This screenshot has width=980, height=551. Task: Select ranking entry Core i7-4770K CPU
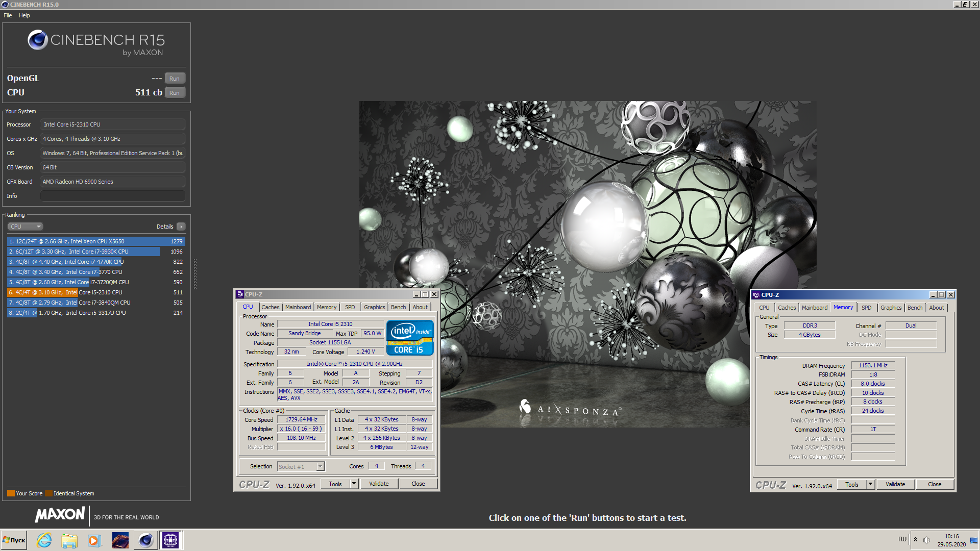(x=96, y=262)
